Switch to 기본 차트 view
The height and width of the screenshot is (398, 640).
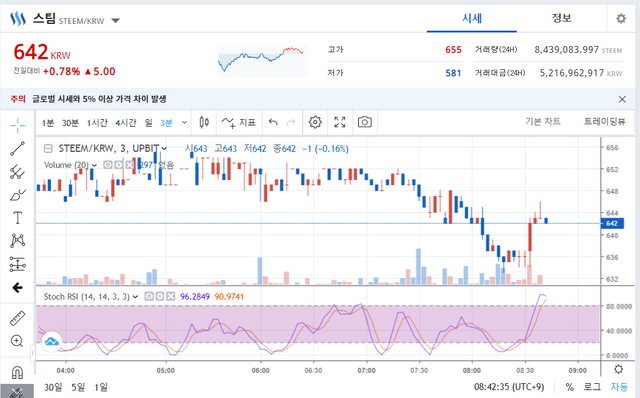coord(542,122)
